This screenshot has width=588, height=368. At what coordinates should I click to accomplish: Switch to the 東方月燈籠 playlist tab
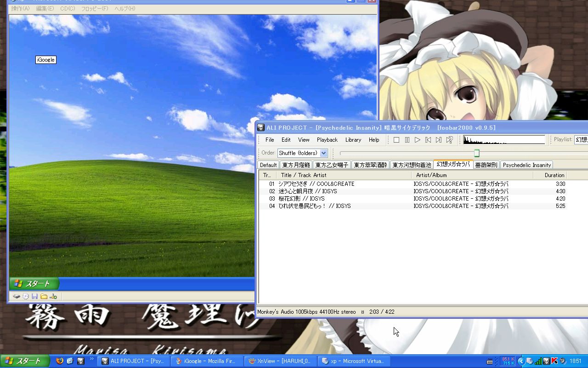click(x=296, y=165)
